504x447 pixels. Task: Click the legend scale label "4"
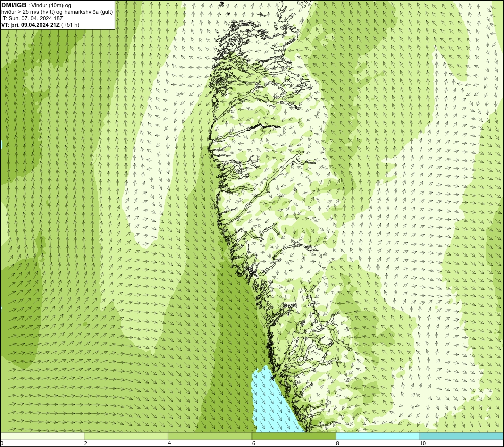[169, 444]
